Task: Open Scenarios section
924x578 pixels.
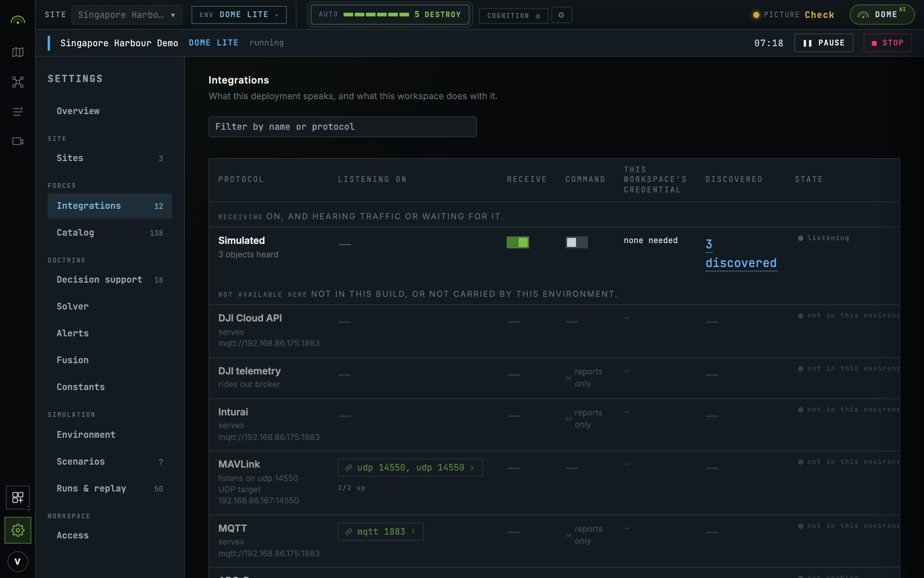Action: 110,461
